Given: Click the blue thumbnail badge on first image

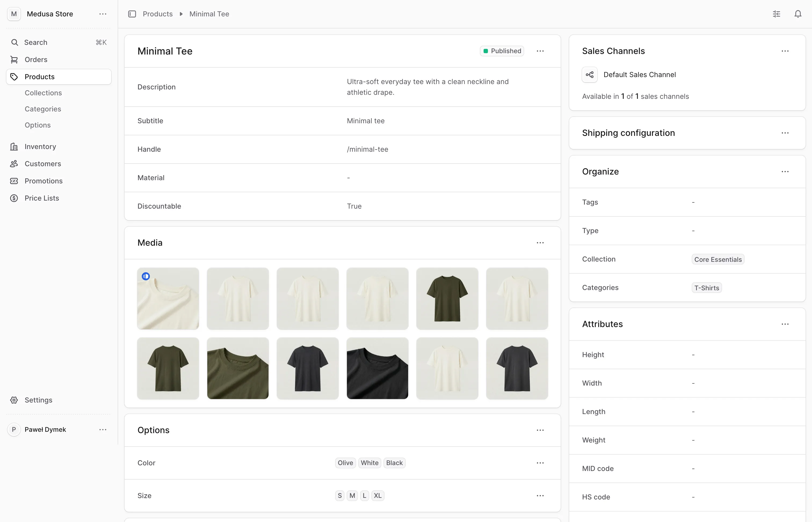Looking at the screenshot, I should 146,276.
